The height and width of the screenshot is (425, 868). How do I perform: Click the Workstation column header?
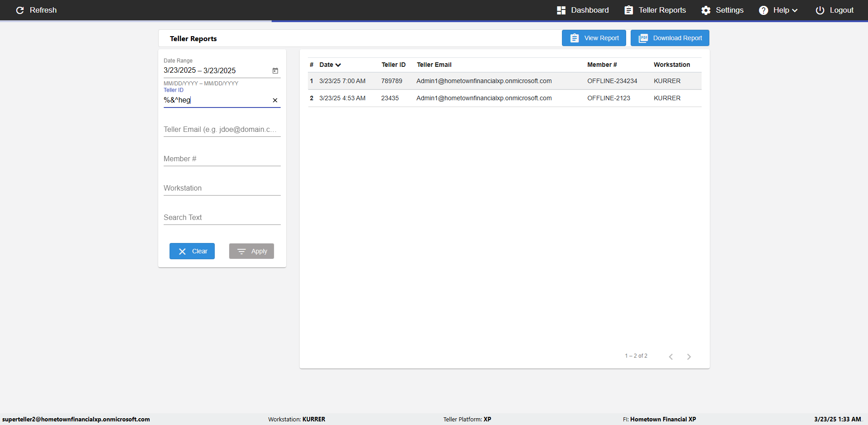click(672, 65)
